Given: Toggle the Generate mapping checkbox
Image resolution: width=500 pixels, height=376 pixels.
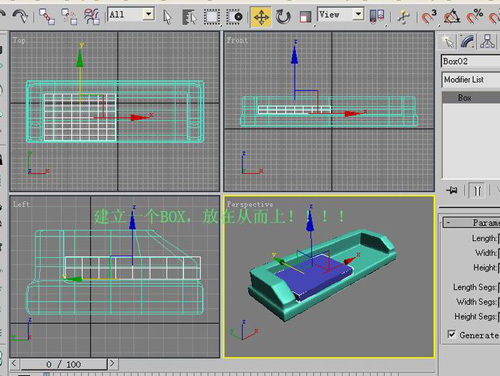Looking at the screenshot, I should pos(451,334).
